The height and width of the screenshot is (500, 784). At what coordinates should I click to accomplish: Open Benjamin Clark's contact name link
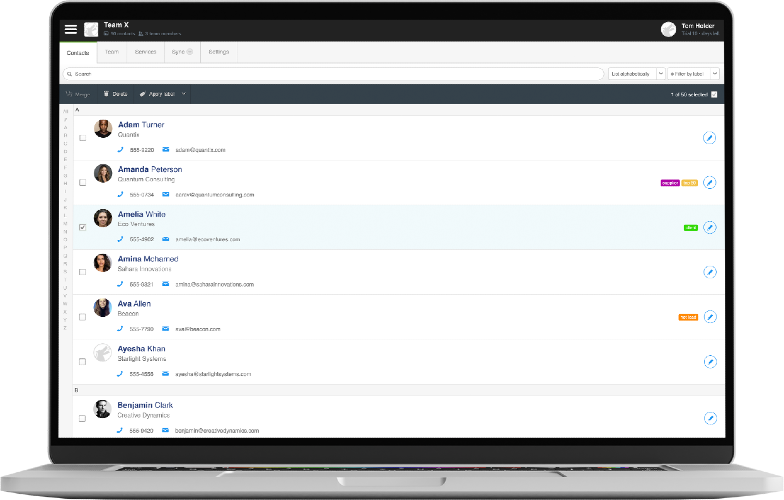pos(145,405)
